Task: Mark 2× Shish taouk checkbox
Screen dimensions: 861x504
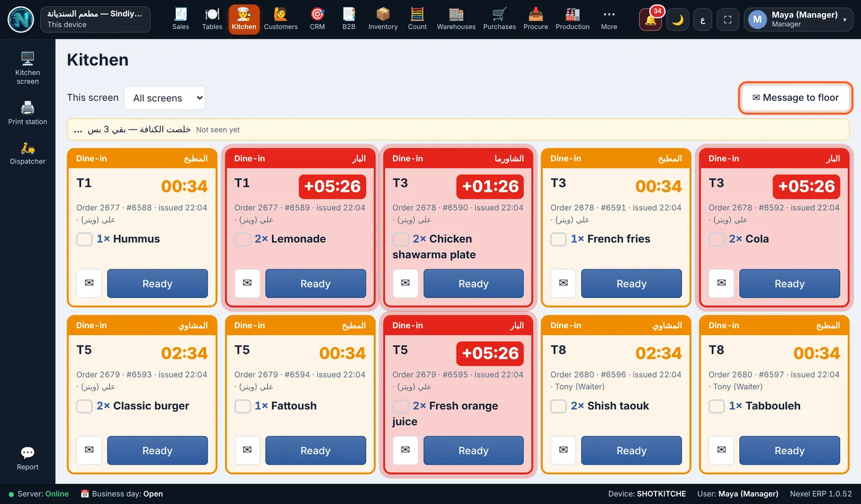Action: point(558,406)
